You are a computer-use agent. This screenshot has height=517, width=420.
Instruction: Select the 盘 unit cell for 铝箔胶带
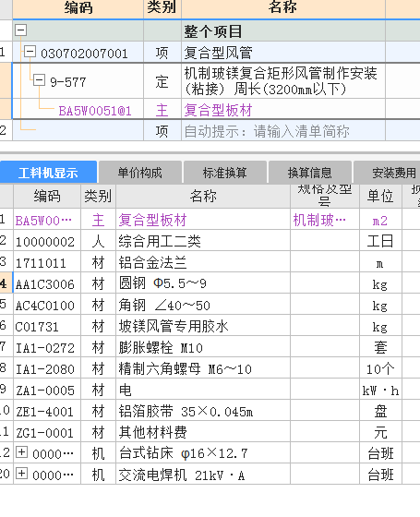[380, 411]
